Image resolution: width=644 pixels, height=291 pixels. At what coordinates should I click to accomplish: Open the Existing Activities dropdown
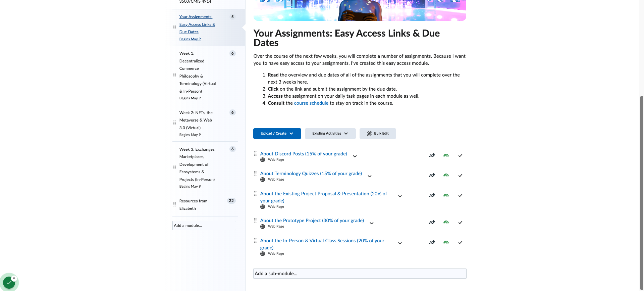pos(330,134)
